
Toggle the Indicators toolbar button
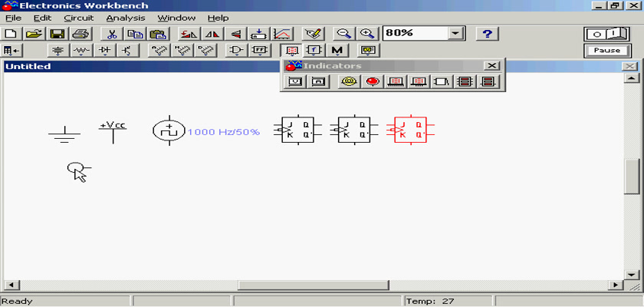292,51
